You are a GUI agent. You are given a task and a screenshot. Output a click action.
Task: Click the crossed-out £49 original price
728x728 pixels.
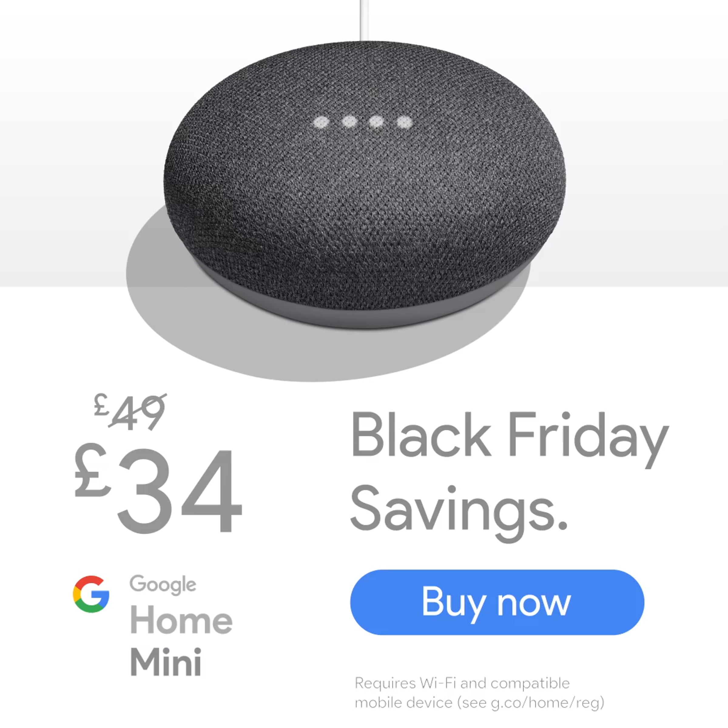(x=130, y=412)
